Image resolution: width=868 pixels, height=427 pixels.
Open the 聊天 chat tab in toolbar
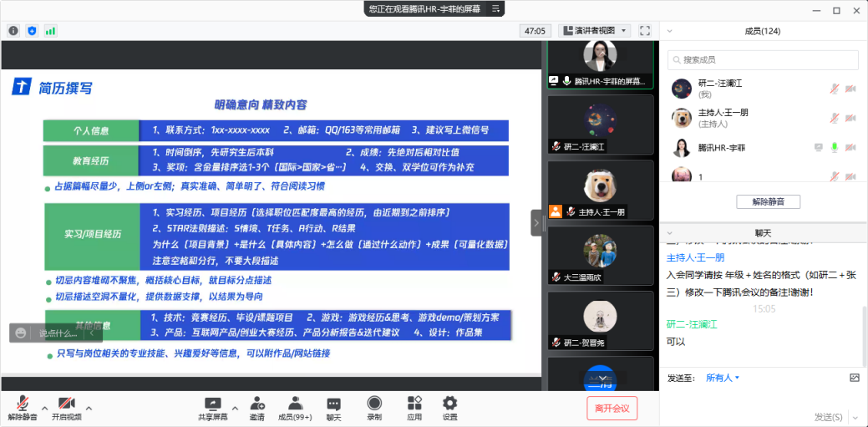pos(333,404)
